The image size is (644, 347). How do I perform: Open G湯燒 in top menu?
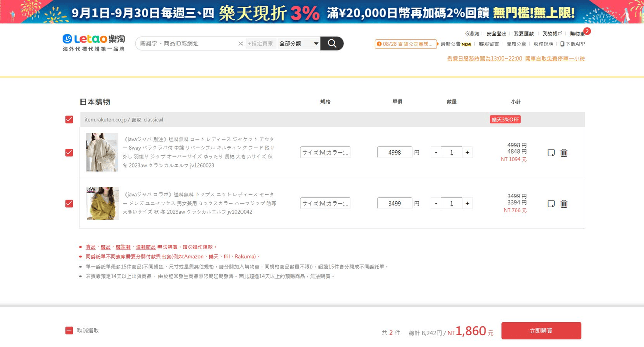point(472,34)
